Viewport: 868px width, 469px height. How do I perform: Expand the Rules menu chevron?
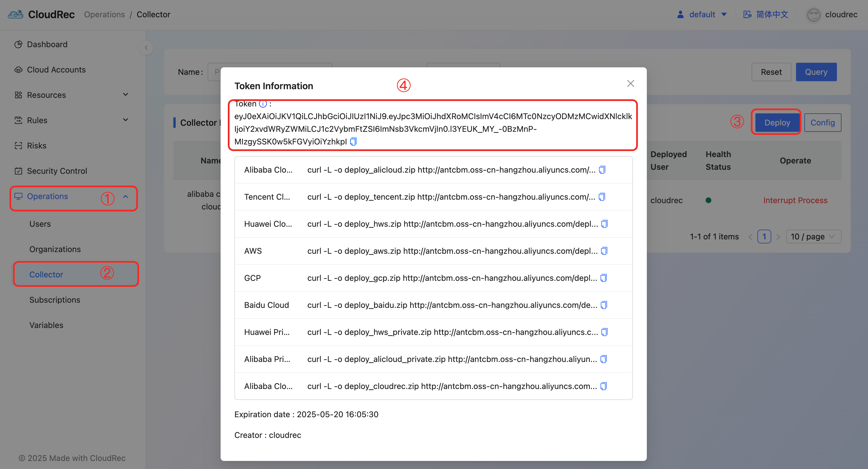tap(126, 120)
